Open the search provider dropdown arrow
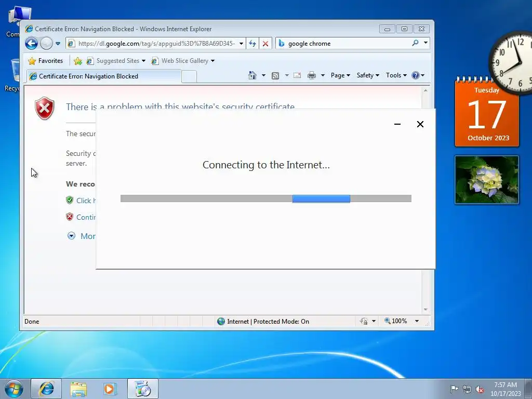 tap(425, 43)
